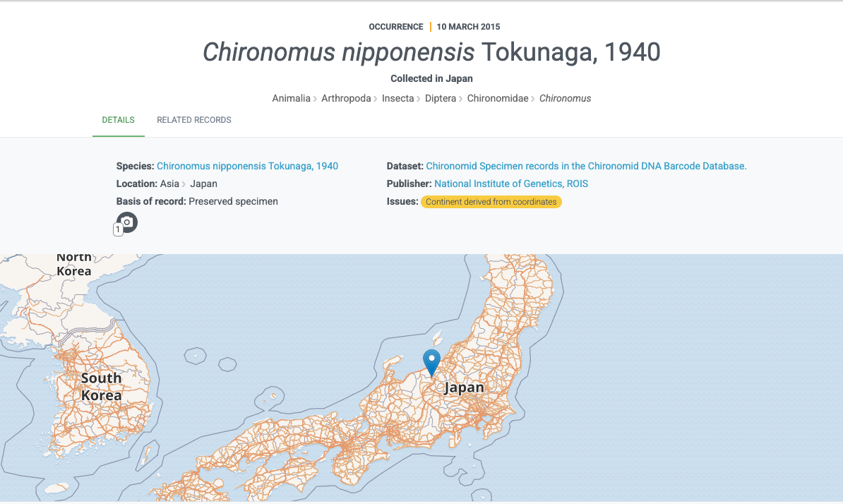Viewport: 843px width, 504px height.
Task: Select Arthropoda in the breadcrumb trail
Action: [346, 98]
